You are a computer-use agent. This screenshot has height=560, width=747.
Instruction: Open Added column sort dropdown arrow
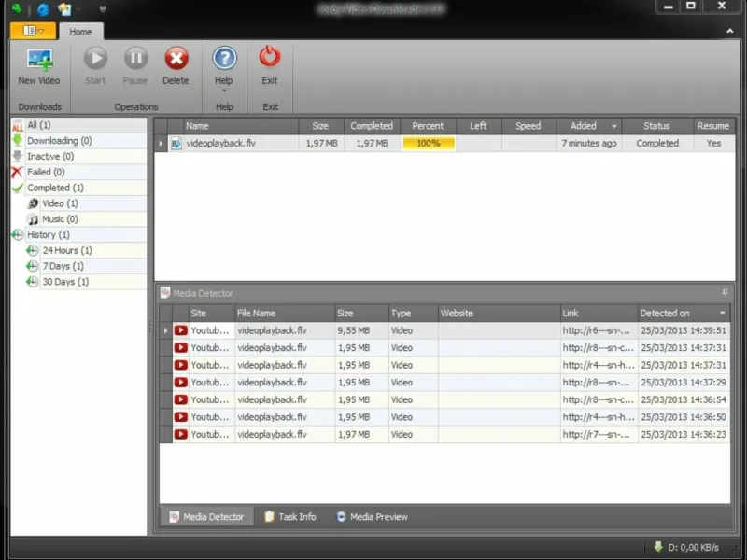(614, 127)
